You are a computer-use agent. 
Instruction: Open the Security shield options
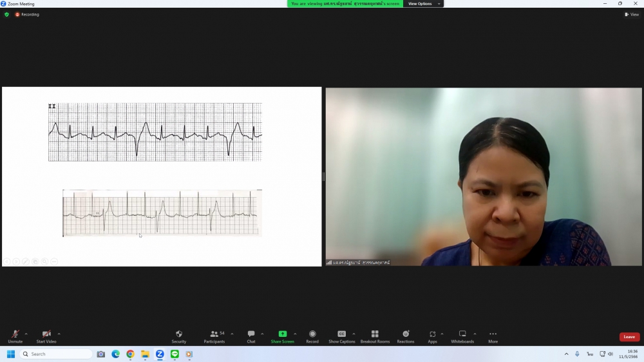[179, 336]
